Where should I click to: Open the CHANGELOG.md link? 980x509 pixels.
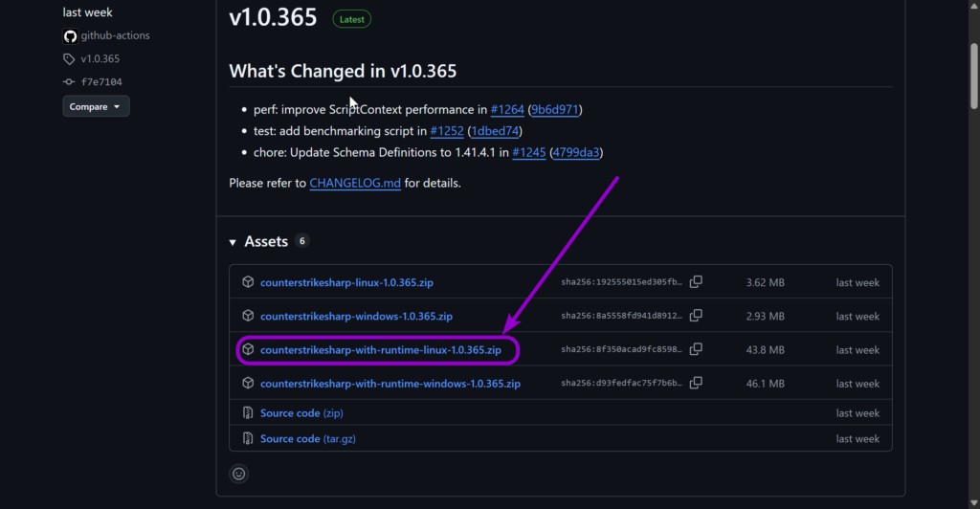point(355,183)
